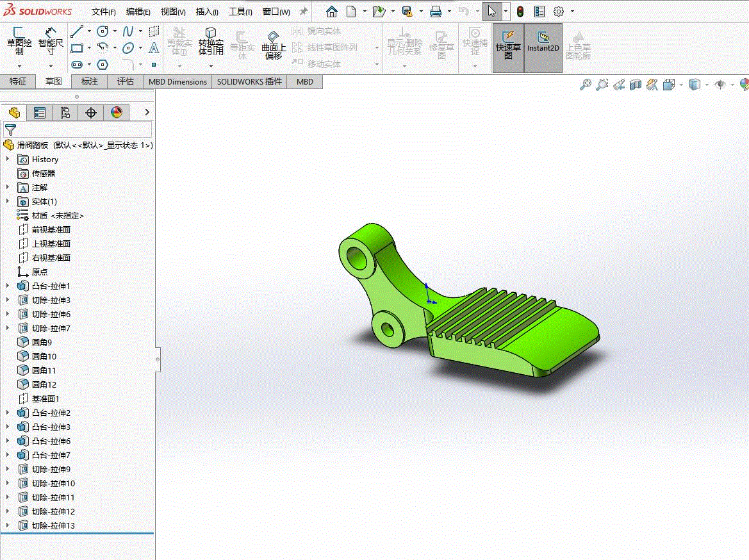Image resolution: width=749 pixels, height=560 pixels.
Task: Create a new document icon
Action: (x=351, y=12)
